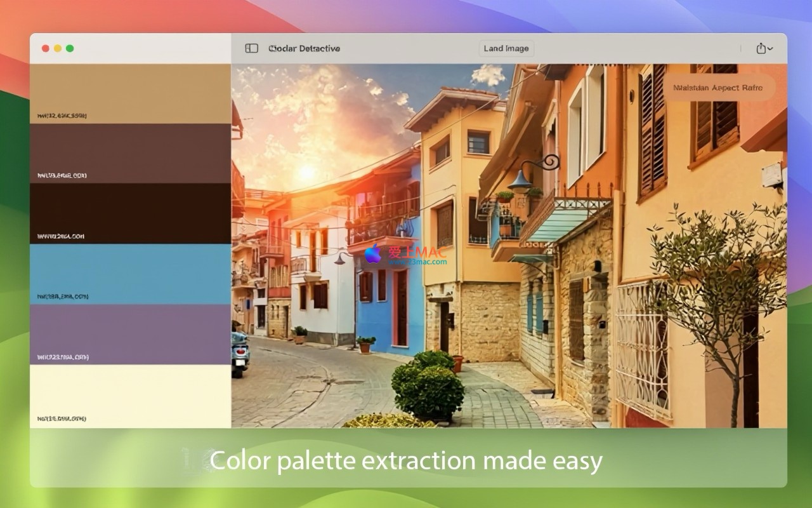Pick the dark espresso brown swatch

130,210
